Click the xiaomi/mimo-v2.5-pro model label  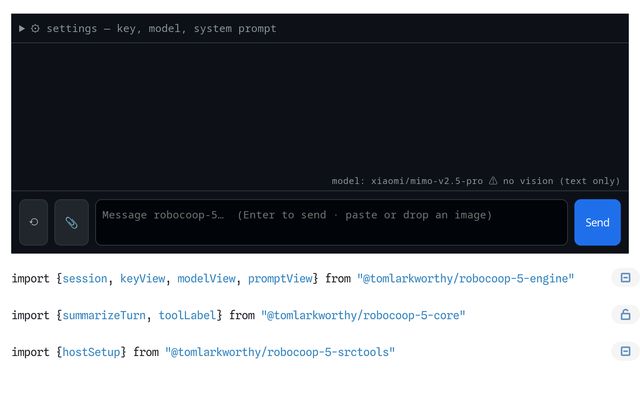point(427,181)
